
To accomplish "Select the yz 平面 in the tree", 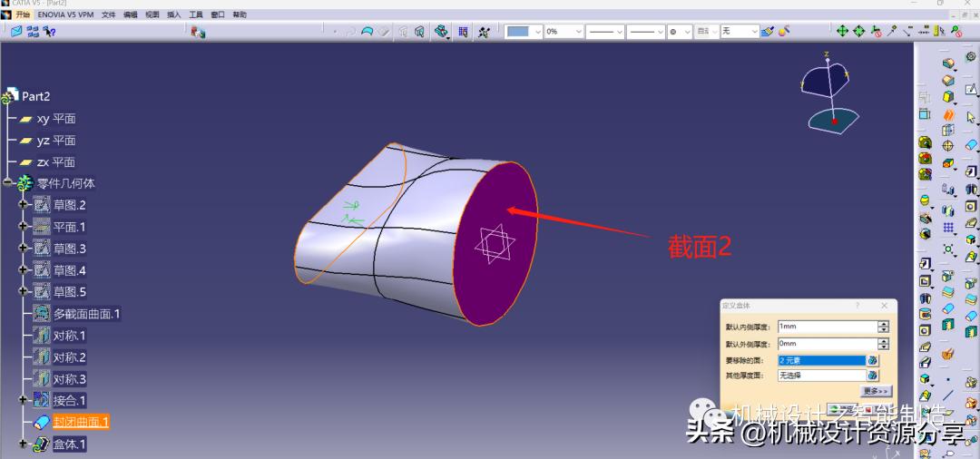I will [55, 141].
